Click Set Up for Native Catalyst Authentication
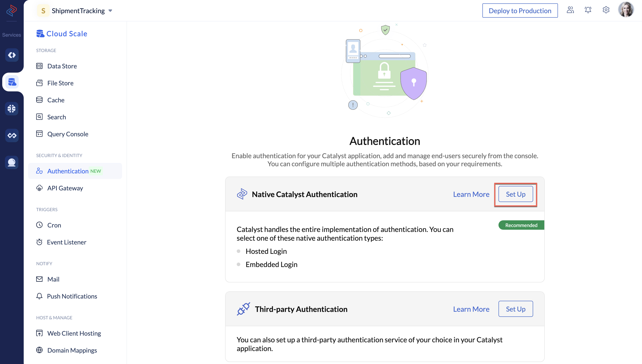The height and width of the screenshot is (364, 642). pos(515,194)
